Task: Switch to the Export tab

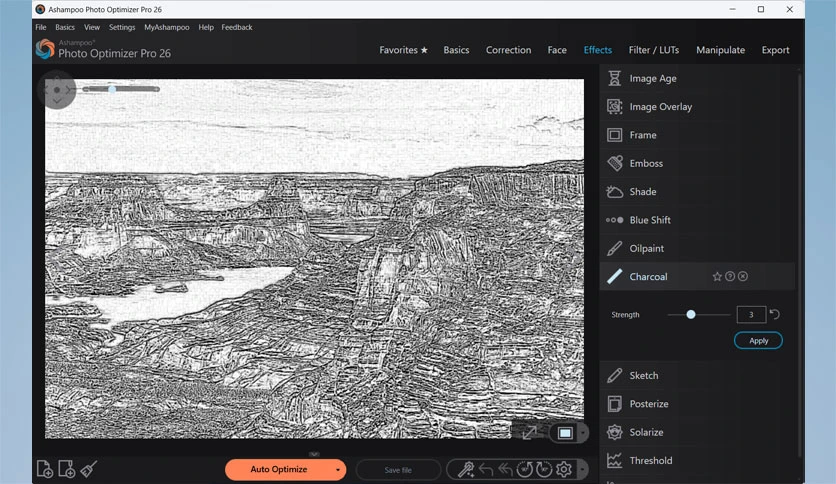Action: [x=775, y=50]
